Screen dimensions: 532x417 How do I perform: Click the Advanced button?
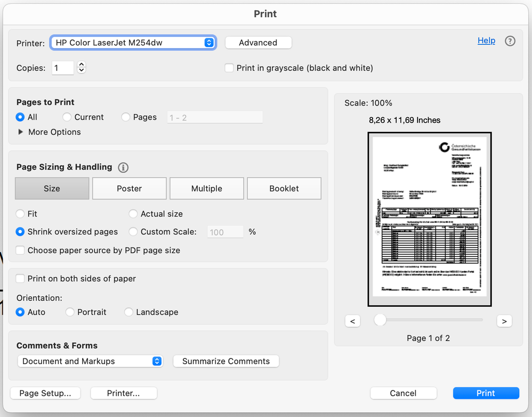pyautogui.click(x=258, y=43)
